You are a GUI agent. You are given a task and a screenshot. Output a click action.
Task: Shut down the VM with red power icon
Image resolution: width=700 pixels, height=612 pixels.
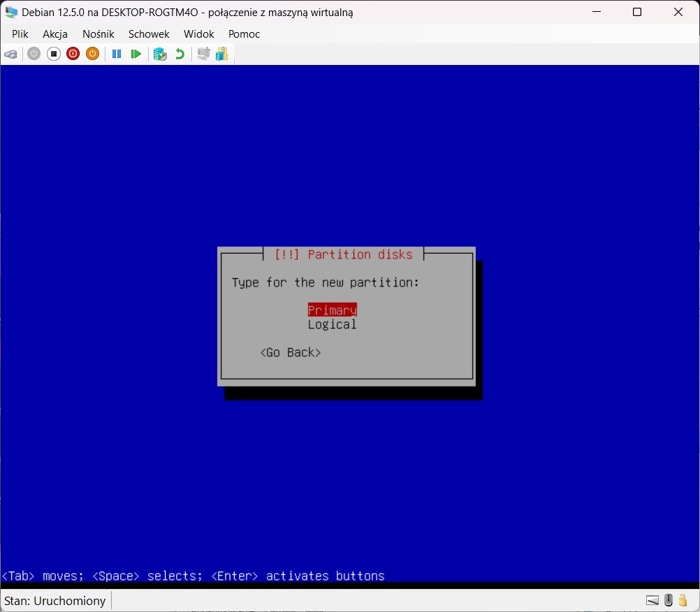coord(73,54)
